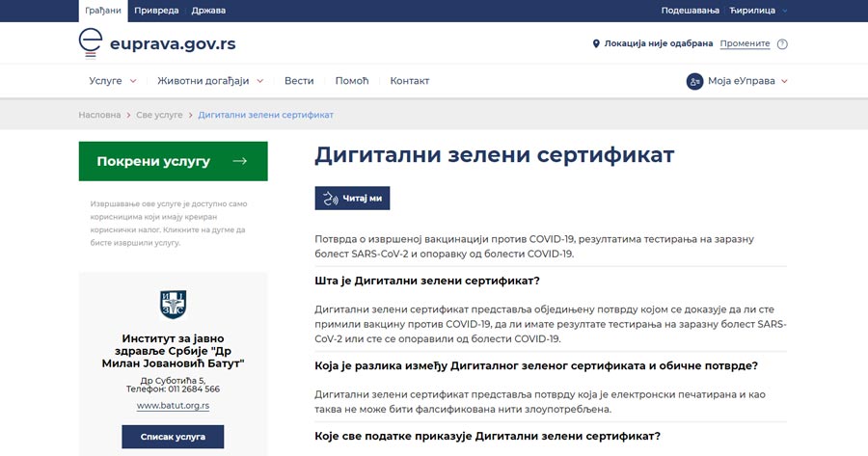
Task: Click the location help question mark icon
Action: tap(782, 43)
